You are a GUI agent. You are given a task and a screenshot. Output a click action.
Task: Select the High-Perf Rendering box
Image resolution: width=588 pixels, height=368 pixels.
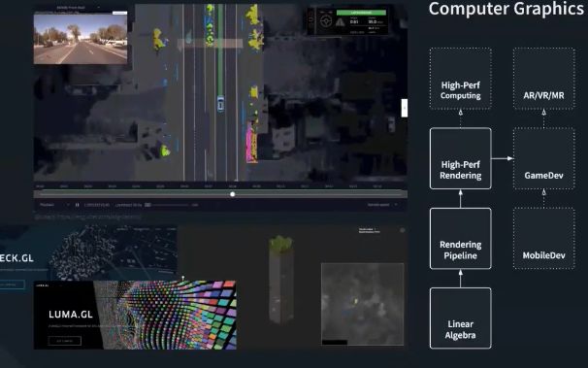[461, 158]
